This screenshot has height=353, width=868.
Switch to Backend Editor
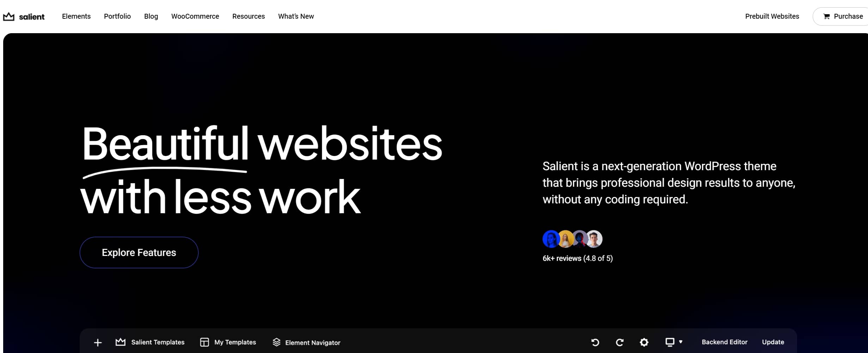point(724,342)
